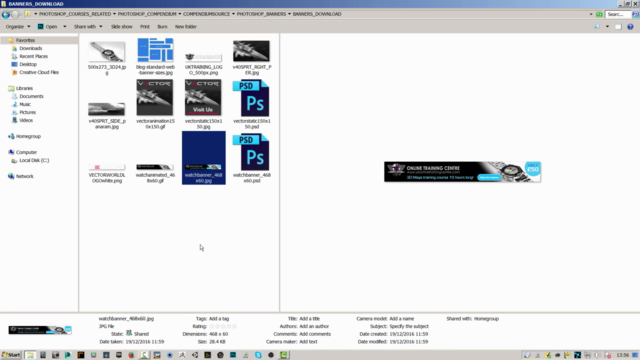Click the Windows Start button
This screenshot has width=640, height=360.
tap(11, 355)
